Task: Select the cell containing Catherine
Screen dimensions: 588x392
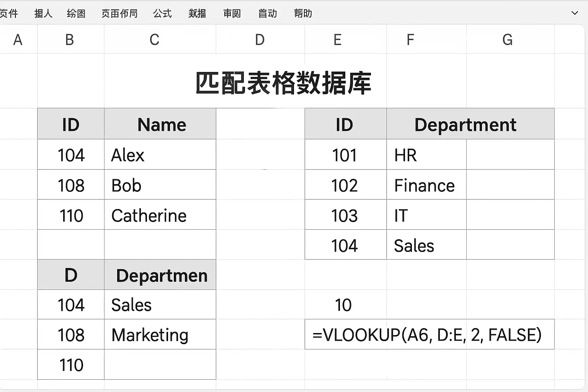Action: click(x=160, y=215)
